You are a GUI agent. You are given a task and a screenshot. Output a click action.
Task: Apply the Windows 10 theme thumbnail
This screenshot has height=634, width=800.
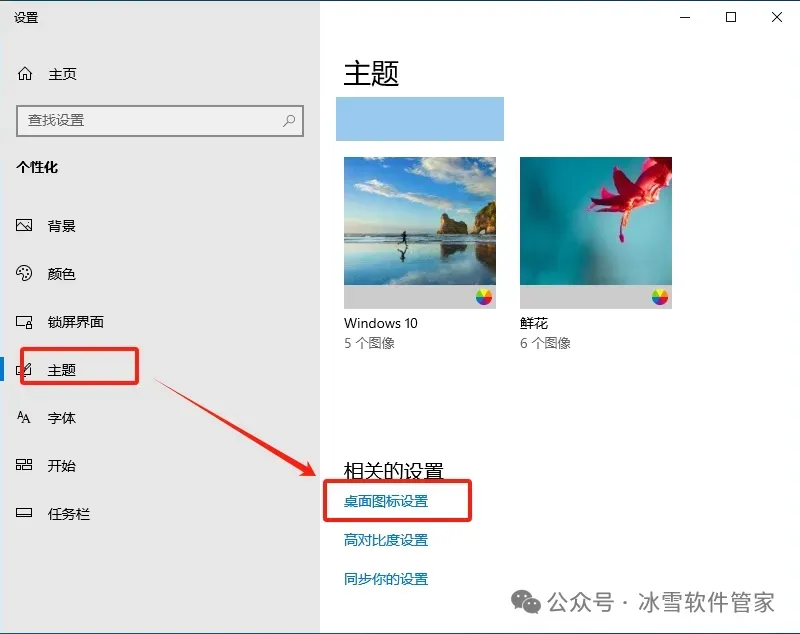(420, 233)
